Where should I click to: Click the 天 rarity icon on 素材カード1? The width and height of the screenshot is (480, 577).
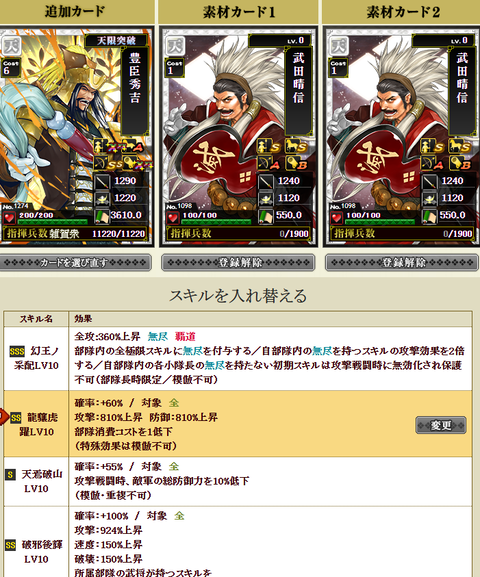click(x=175, y=46)
